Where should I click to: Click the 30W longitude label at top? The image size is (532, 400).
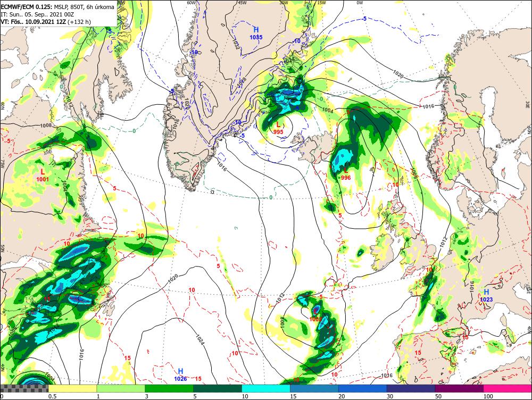coord(284,3)
